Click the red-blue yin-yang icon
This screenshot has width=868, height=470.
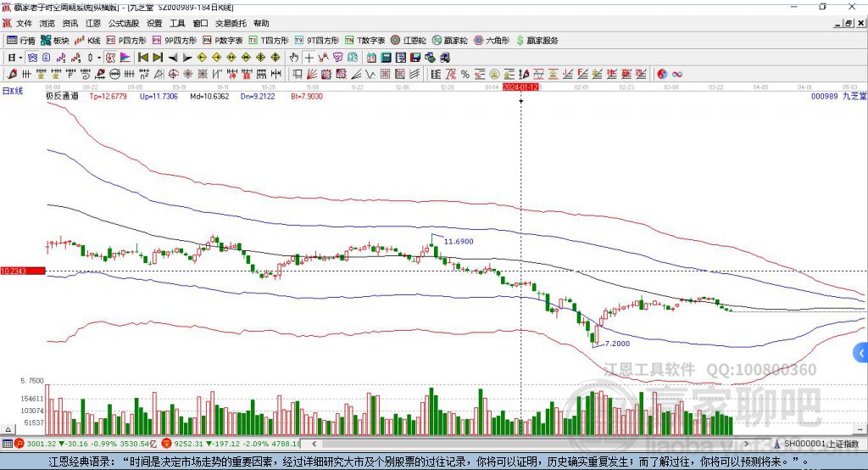click(x=662, y=74)
